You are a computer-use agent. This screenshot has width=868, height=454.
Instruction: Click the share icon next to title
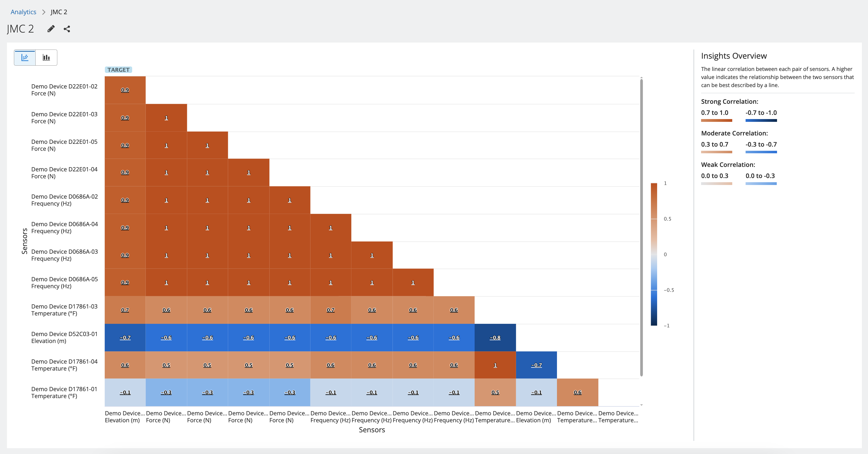67,29
